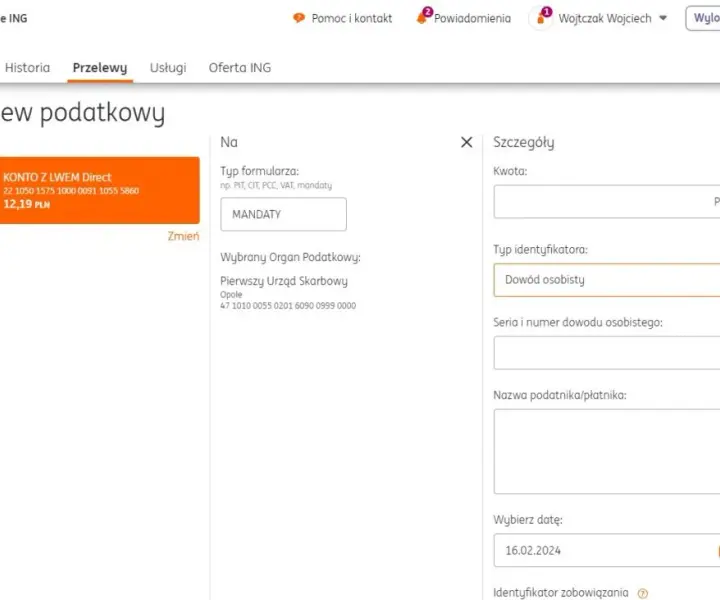720x600 pixels.
Task: Select the Przelewy tab
Action: [x=100, y=67]
